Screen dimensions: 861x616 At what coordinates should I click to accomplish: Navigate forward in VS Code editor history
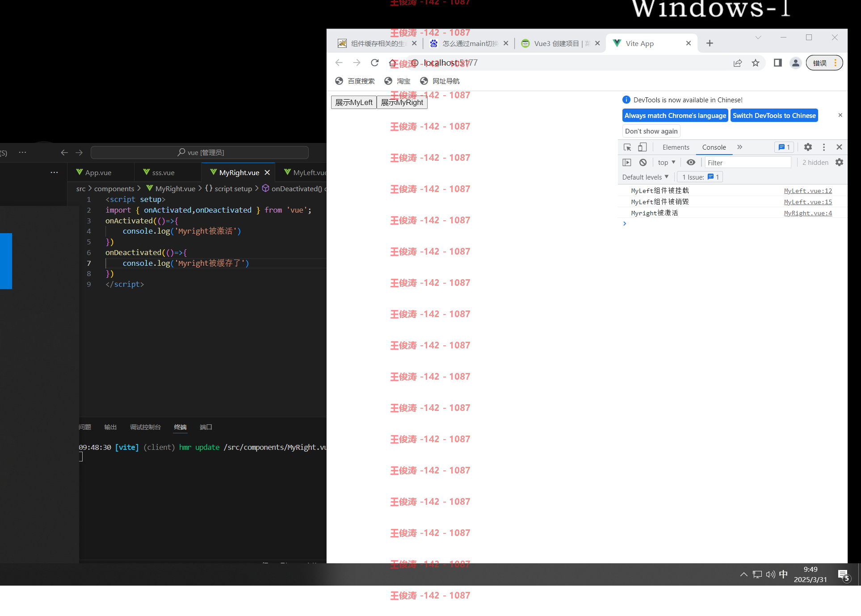tap(79, 152)
